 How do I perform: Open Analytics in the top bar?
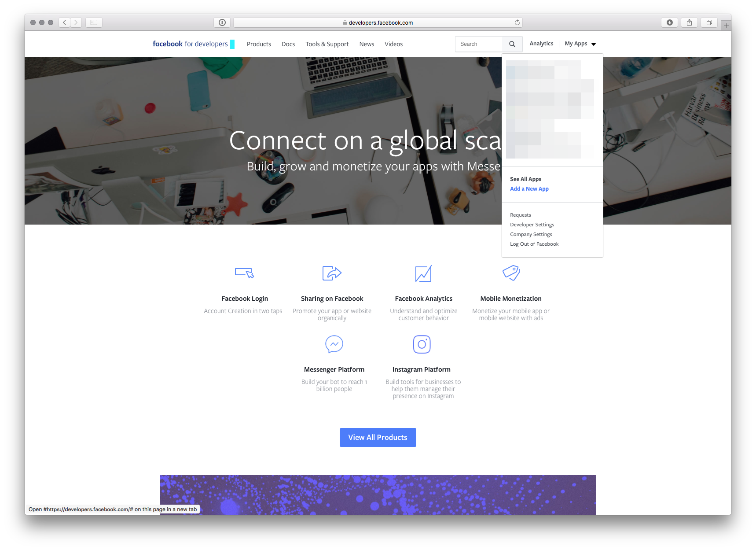click(541, 44)
